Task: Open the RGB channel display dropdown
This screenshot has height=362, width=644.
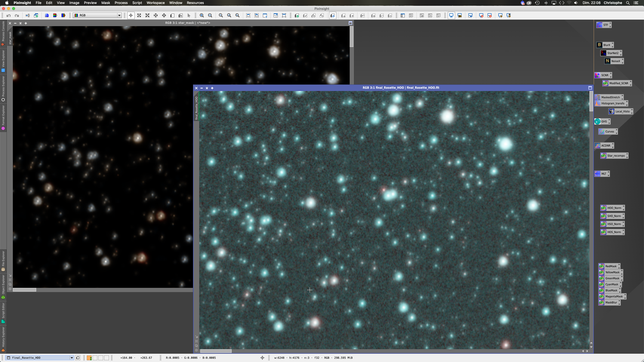Action: 97,15
